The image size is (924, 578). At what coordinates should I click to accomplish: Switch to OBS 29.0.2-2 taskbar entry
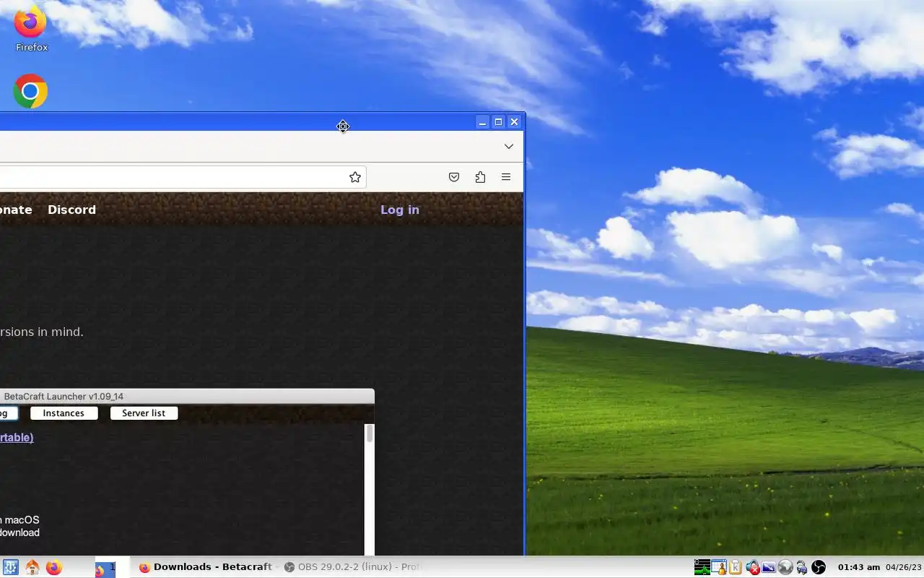click(352, 567)
